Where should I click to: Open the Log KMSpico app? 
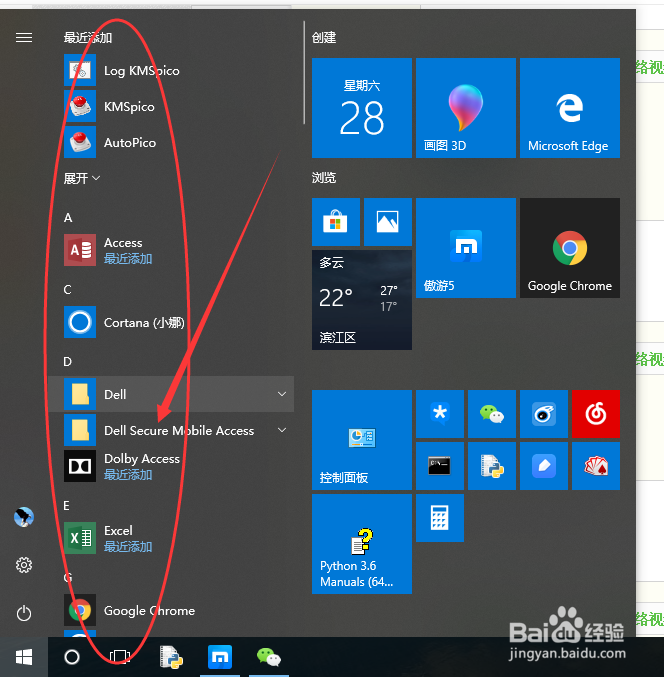[x=171, y=70]
